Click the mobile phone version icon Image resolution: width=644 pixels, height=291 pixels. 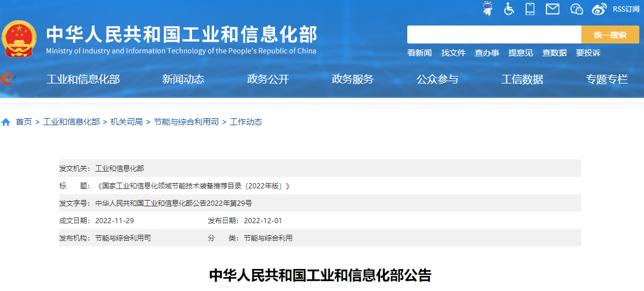tap(530, 9)
